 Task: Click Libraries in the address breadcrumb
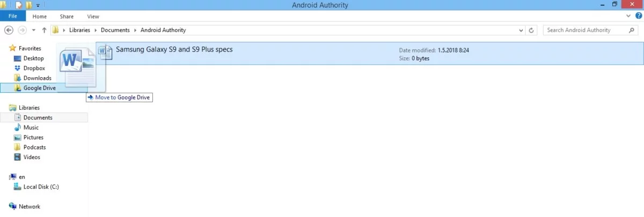79,30
